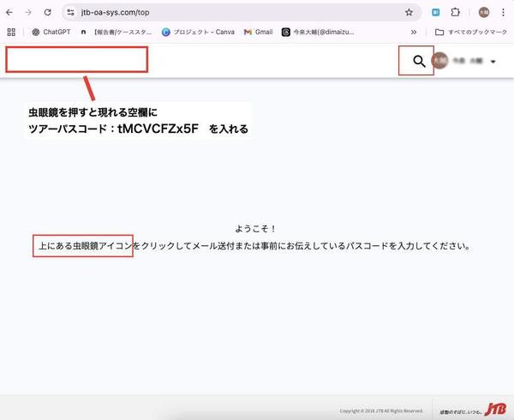Open site information icon in address bar
This screenshot has height=420, width=514.
[70, 13]
